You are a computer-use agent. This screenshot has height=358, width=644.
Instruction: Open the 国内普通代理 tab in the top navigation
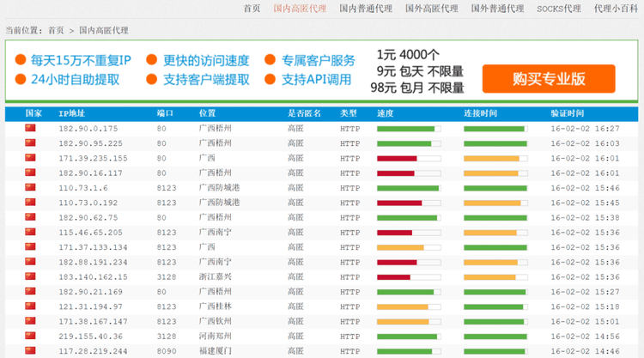[365, 9]
